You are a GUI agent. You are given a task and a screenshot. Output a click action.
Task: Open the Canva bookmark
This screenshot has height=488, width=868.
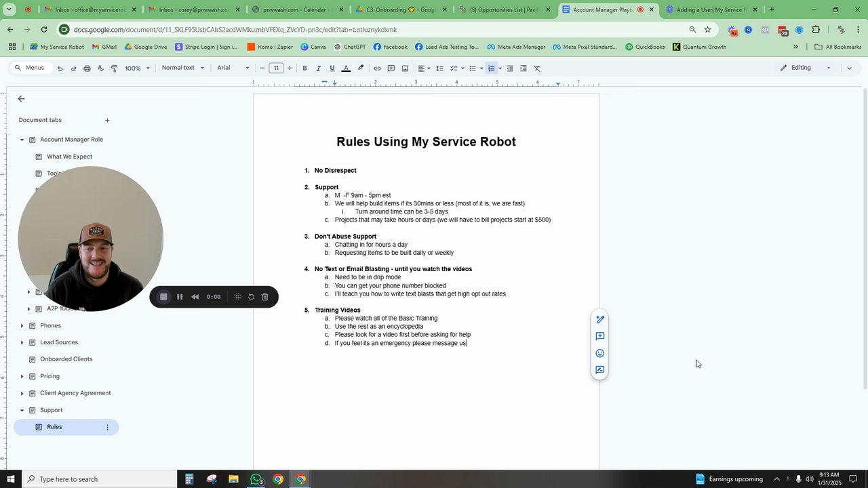click(313, 47)
